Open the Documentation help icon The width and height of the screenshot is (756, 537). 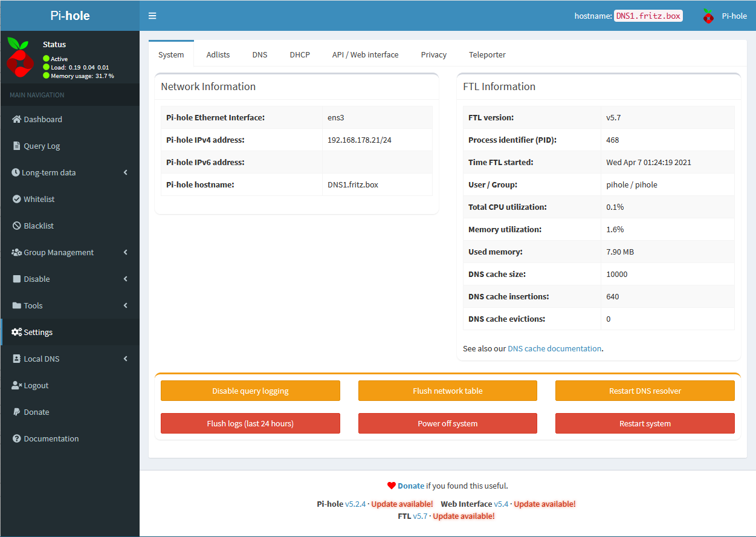click(16, 438)
